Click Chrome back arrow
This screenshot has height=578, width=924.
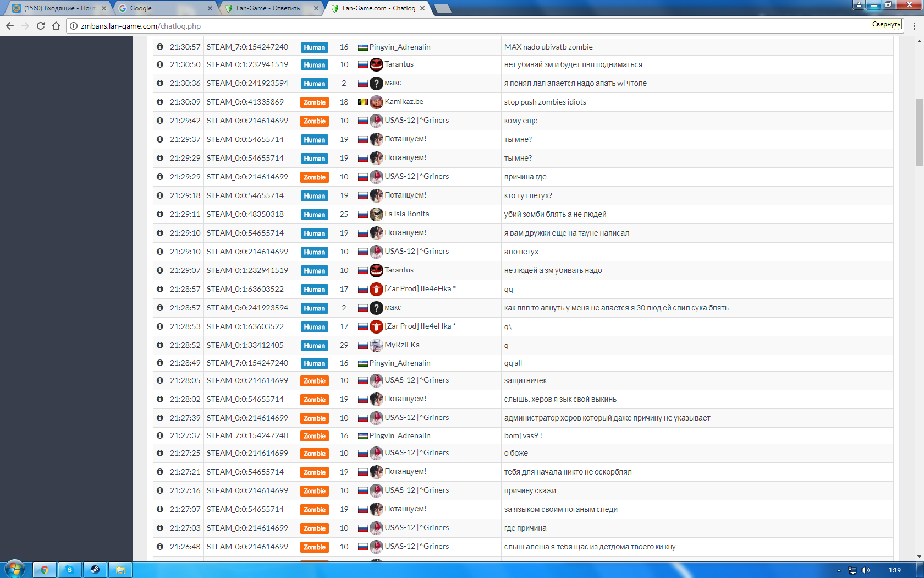pos(10,26)
